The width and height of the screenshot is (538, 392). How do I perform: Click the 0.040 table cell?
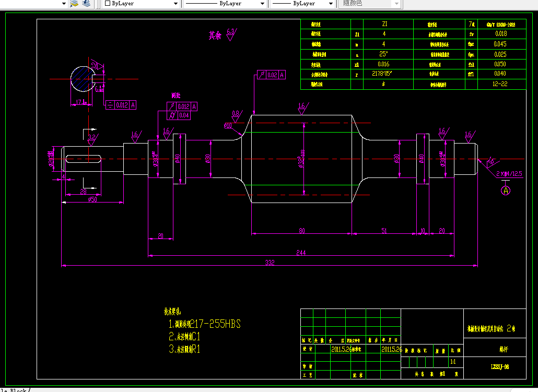[500, 74]
